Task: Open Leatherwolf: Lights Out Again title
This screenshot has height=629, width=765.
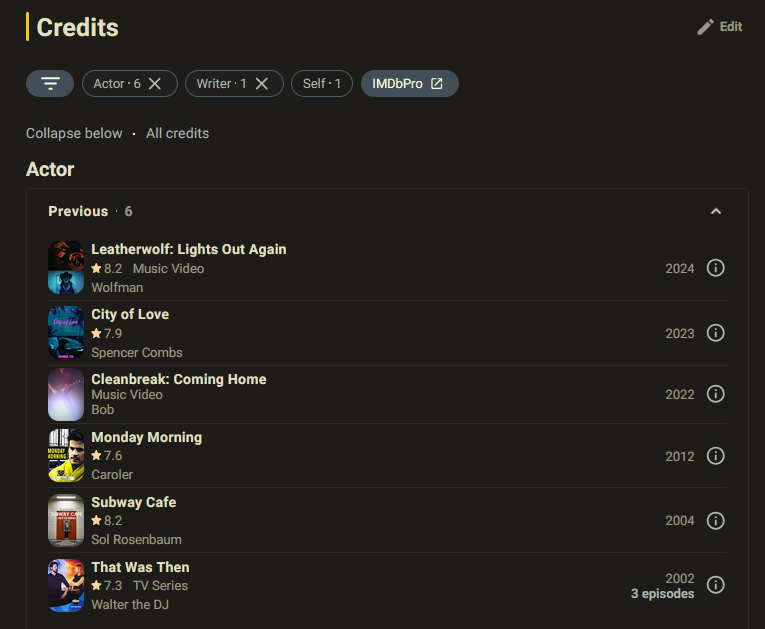Action: [189, 249]
